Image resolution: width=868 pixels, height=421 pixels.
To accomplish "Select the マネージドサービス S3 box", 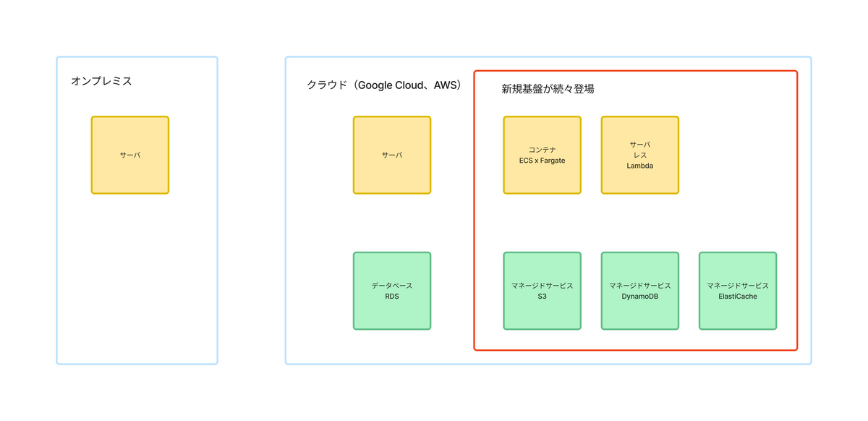I will [x=542, y=291].
